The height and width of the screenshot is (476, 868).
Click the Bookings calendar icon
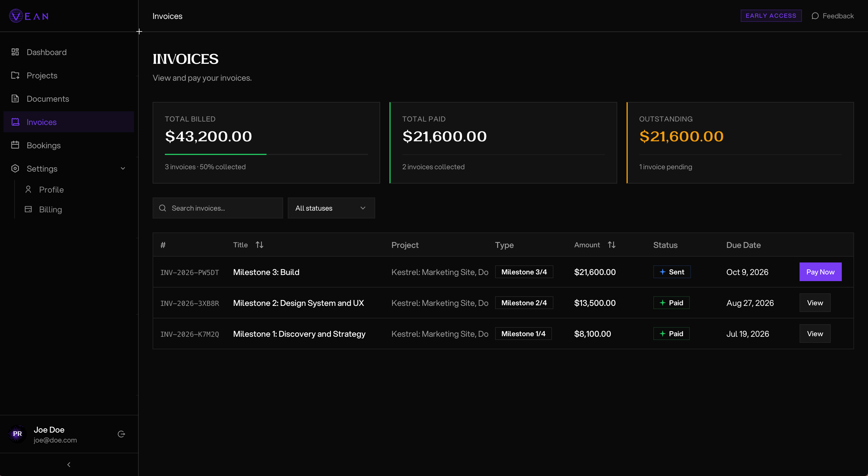15,145
